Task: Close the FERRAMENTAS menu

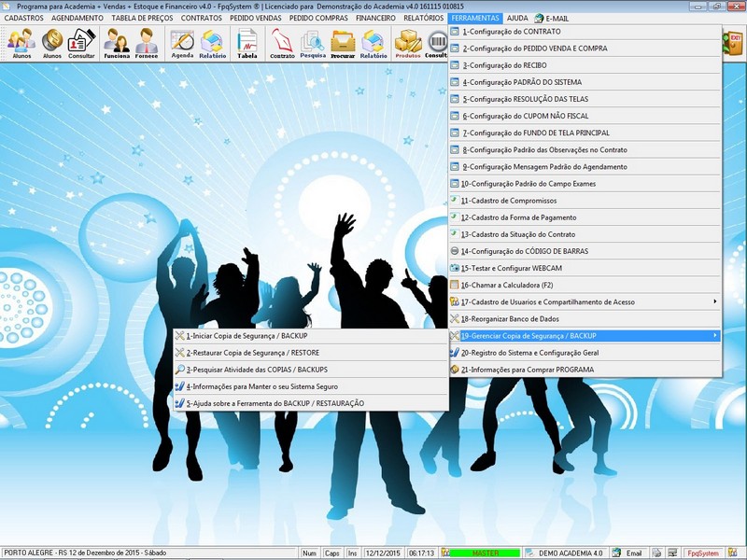Action: click(475, 18)
